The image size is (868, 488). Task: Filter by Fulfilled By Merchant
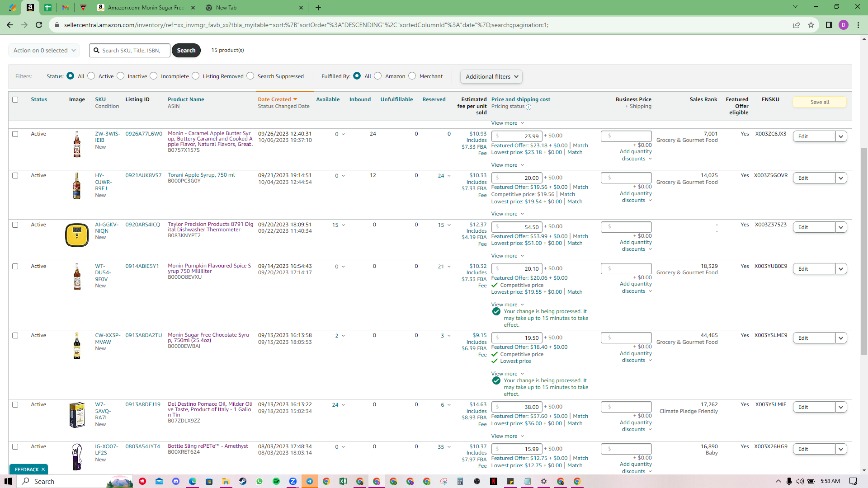[x=412, y=76]
